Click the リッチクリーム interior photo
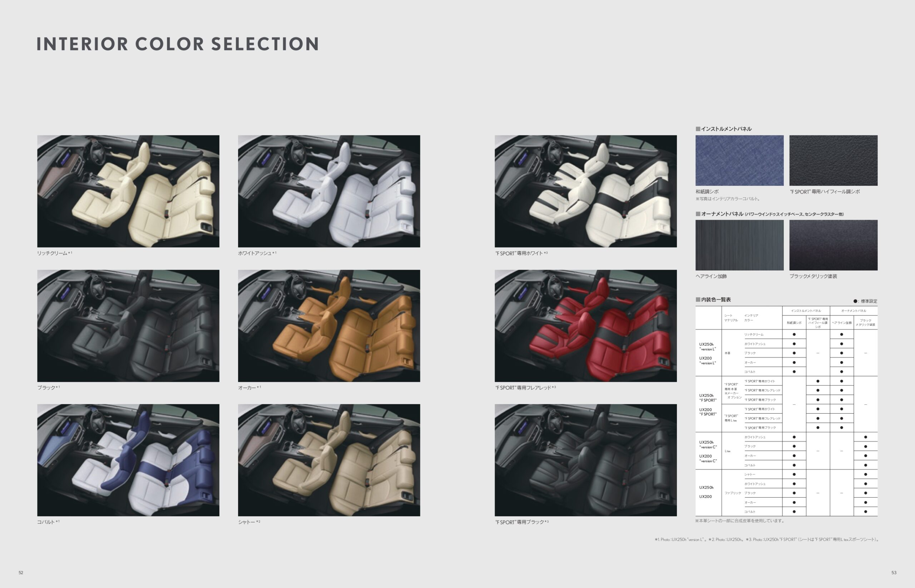Screen dimensions: 915x588 128,191
